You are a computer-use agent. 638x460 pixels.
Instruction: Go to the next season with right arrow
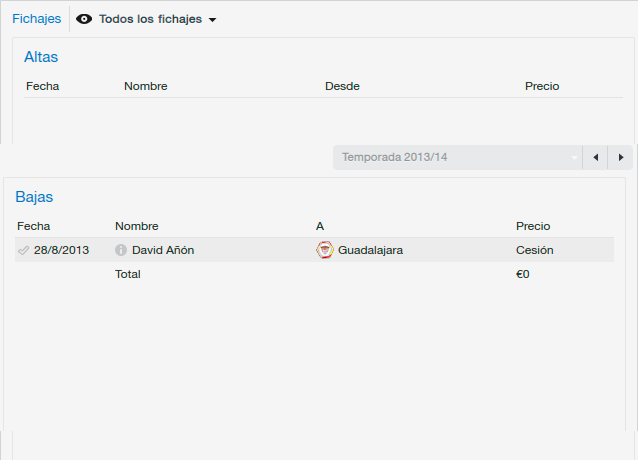621,157
